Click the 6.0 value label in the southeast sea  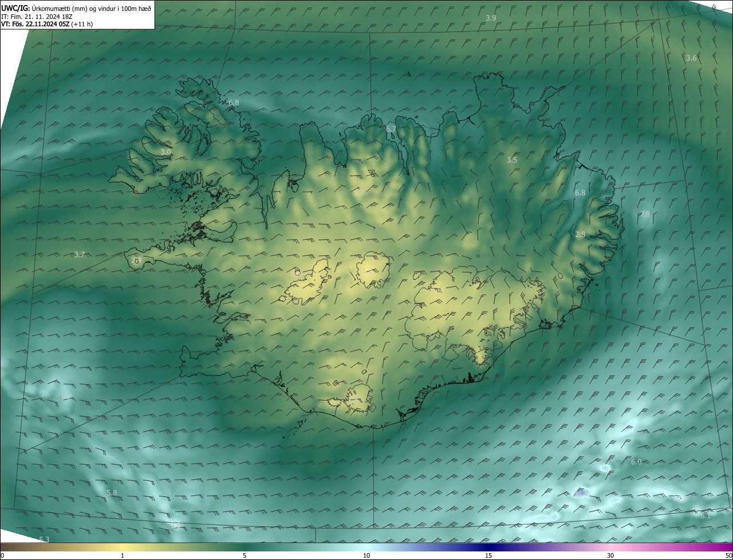tap(636, 462)
